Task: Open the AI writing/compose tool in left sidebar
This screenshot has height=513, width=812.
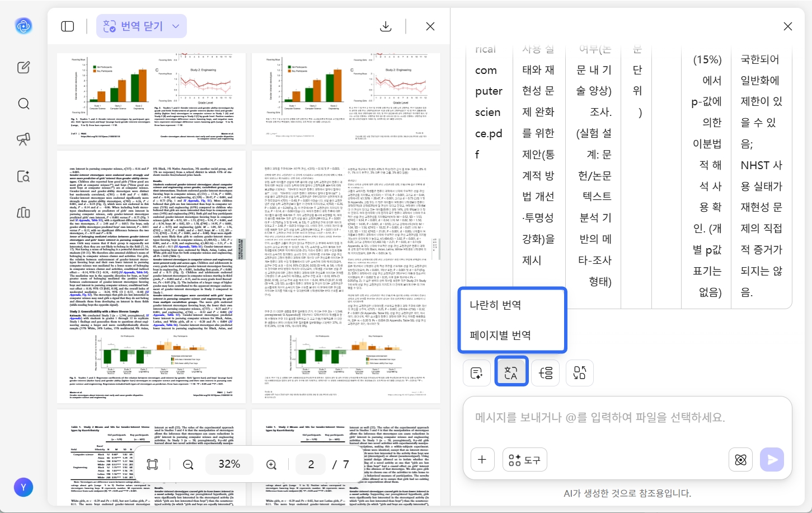Action: (x=24, y=67)
